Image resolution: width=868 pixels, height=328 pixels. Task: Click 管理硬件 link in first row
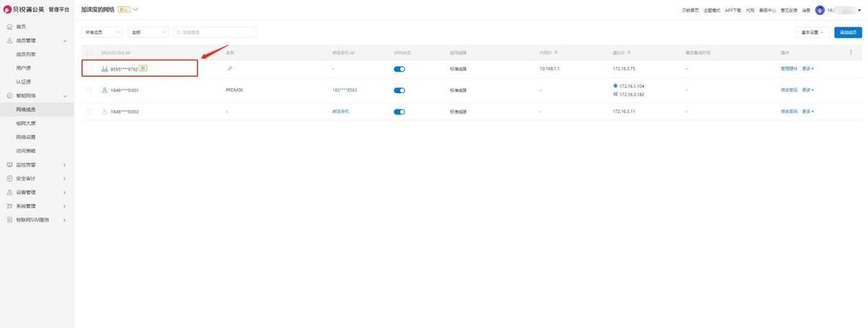point(788,69)
